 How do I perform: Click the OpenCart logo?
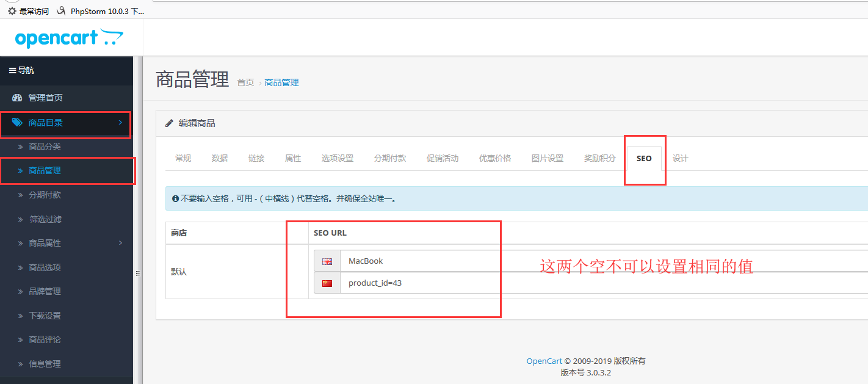(x=69, y=38)
